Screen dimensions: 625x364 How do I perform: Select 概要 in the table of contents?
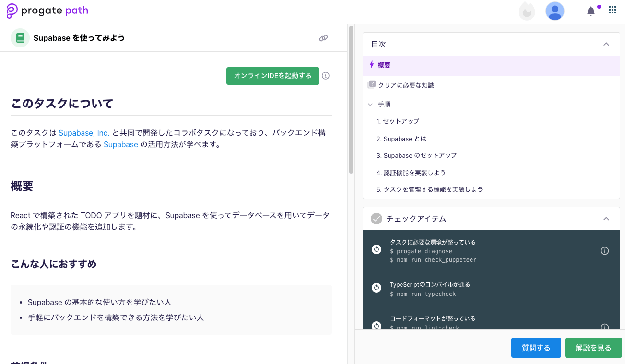click(491, 65)
